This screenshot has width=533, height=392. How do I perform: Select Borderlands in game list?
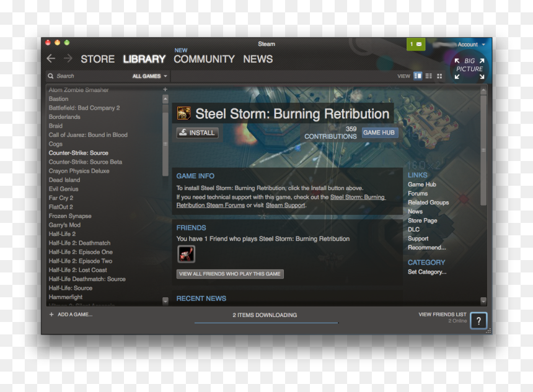coord(64,117)
